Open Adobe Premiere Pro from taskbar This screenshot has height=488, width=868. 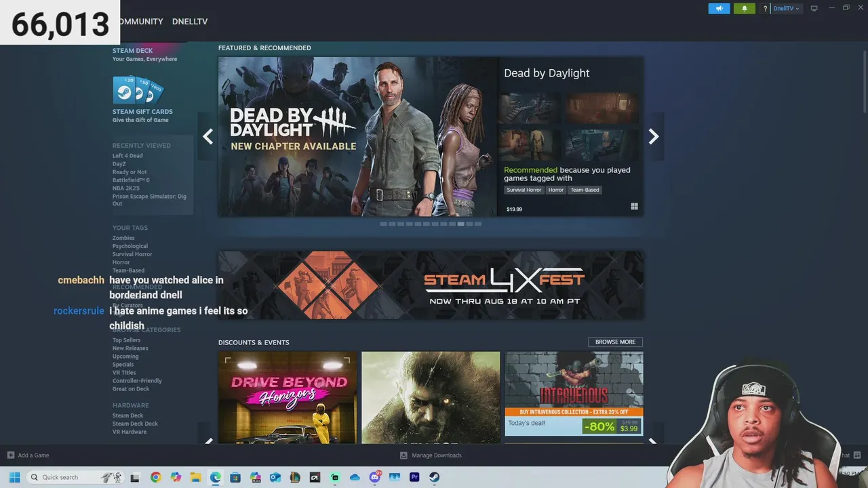pos(414,477)
